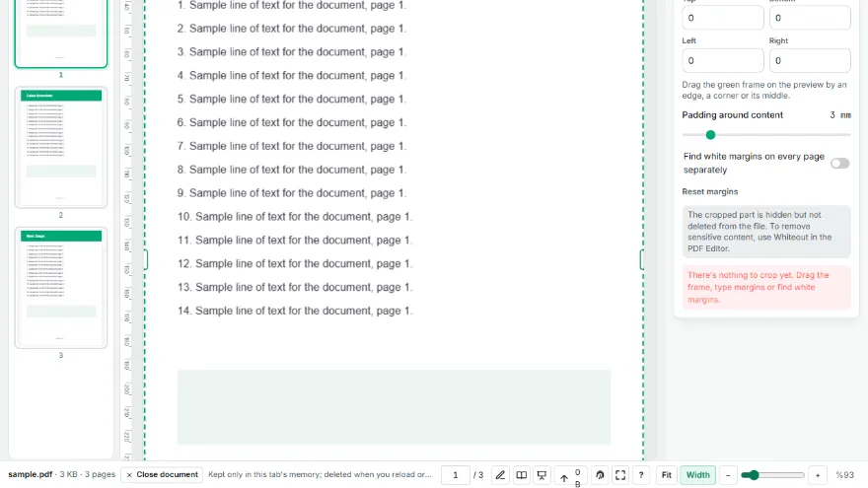Image resolution: width=868 pixels, height=488 pixels.
Task: Click the %93 zoom percentage text
Action: tap(844, 475)
